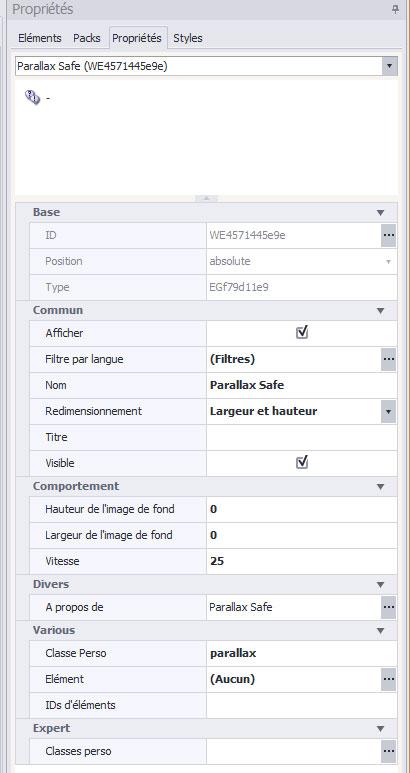Switch to the Eléments tab
Screen dimensions: 410x773
pyautogui.click(x=40, y=38)
